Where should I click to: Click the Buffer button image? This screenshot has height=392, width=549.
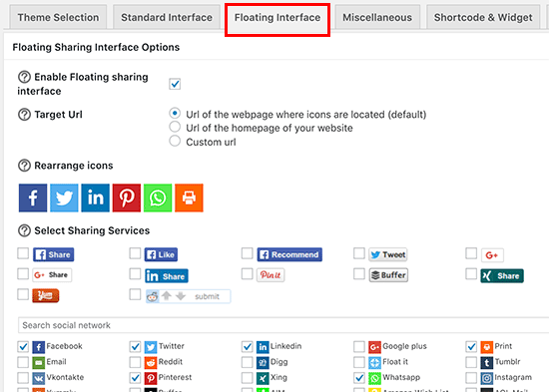[x=388, y=275]
